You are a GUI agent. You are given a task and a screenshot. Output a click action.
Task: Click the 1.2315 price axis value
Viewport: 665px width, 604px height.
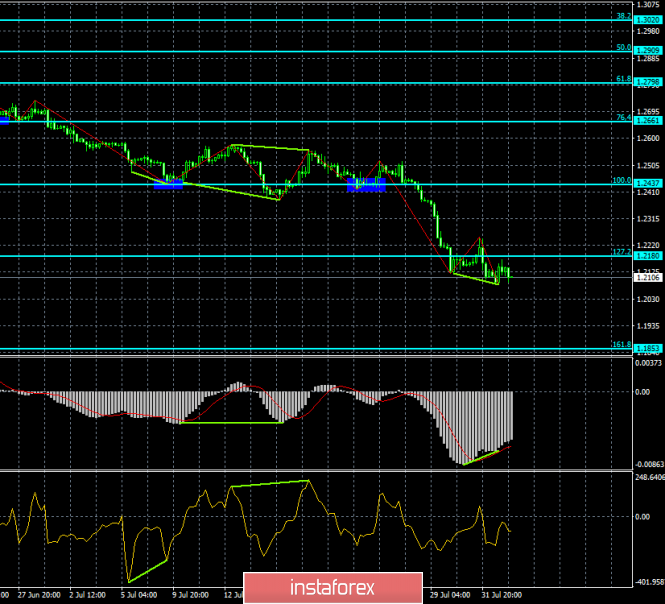pos(648,219)
